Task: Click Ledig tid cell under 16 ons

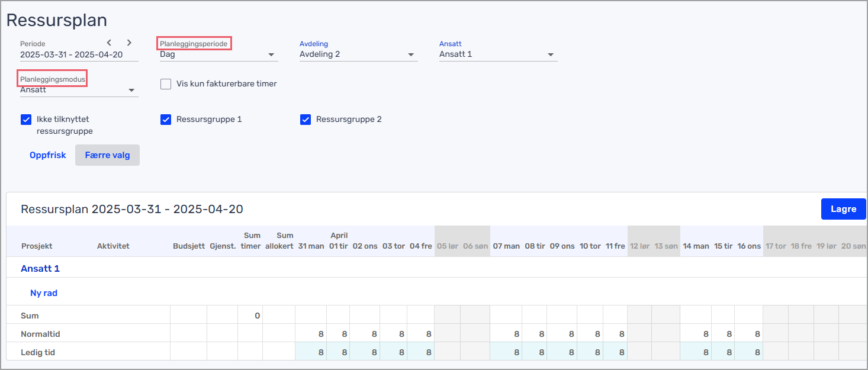Action: pyautogui.click(x=749, y=352)
